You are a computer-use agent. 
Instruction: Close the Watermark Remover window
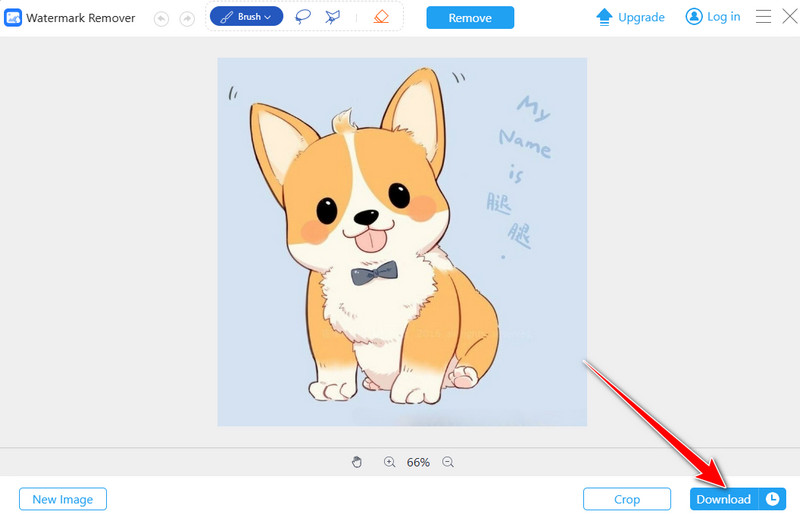tap(790, 17)
